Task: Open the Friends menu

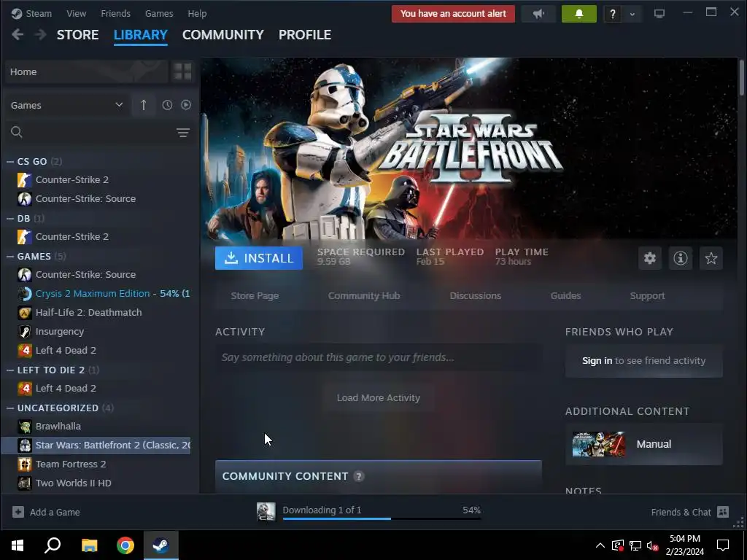Action: point(116,13)
